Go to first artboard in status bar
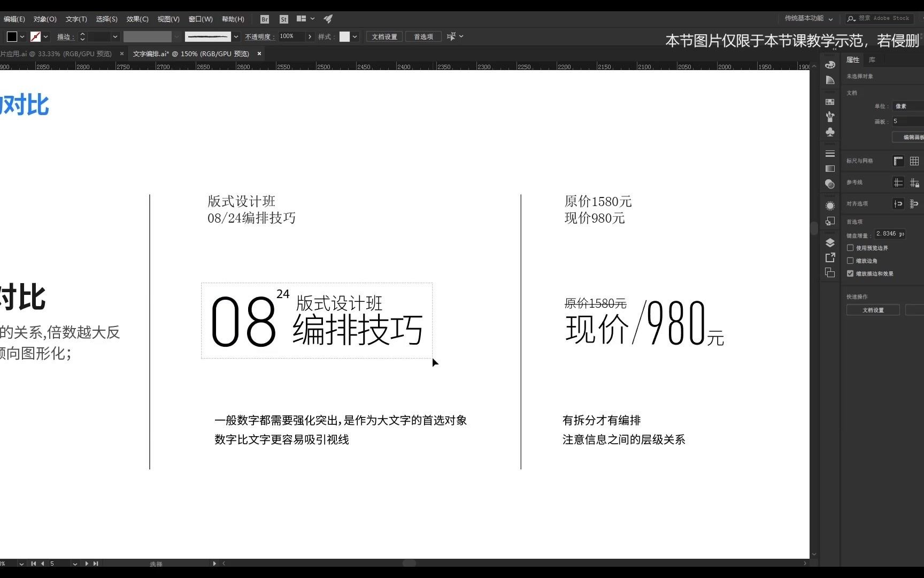 click(x=34, y=564)
